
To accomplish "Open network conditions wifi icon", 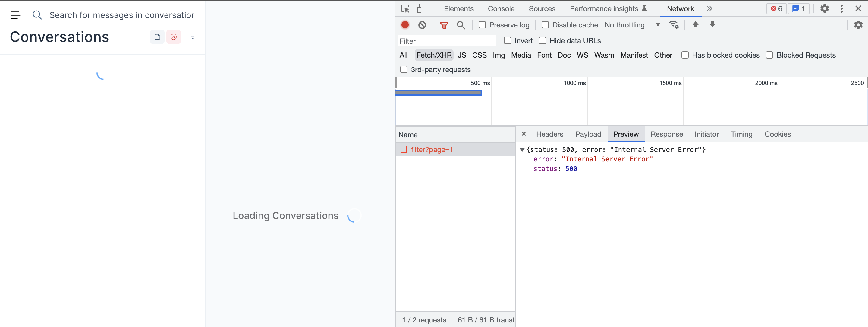I will [674, 25].
